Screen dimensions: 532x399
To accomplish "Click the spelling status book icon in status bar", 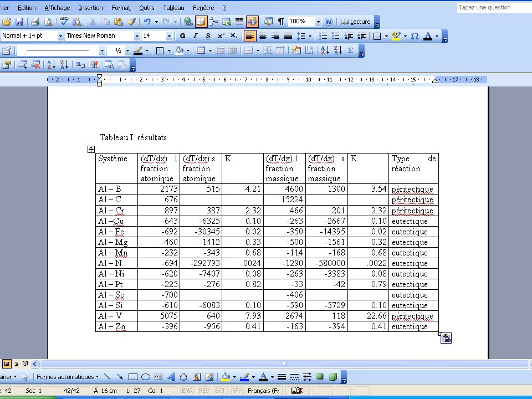I will click(x=297, y=391).
